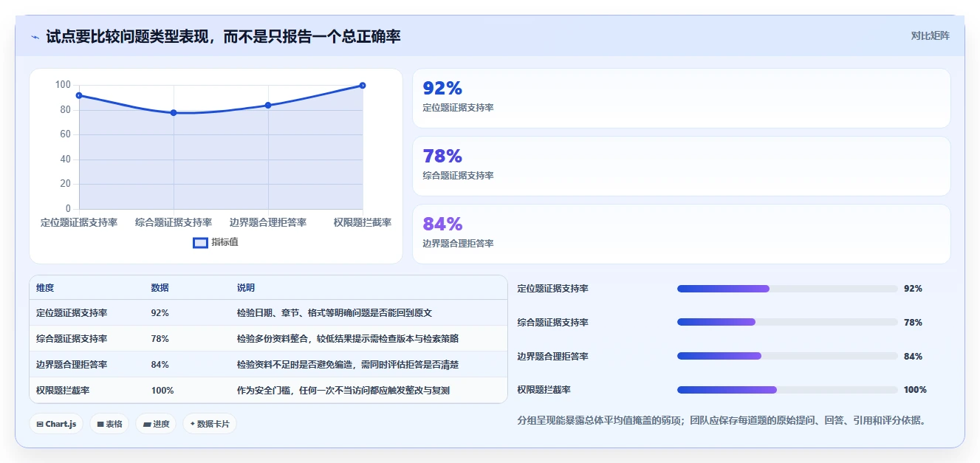This screenshot has height=463, width=980.
Task: Click the 综合题证据支持率 progress bar
Action: tap(787, 322)
